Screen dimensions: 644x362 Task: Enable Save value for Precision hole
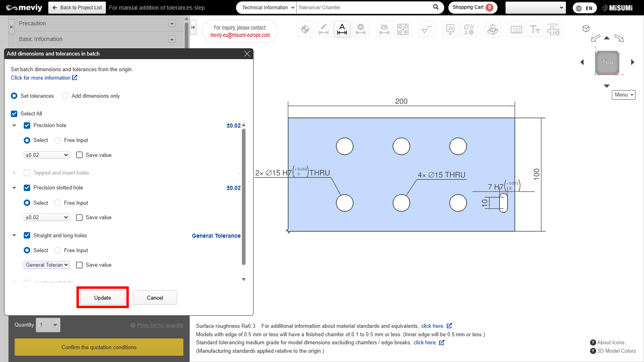click(79, 155)
